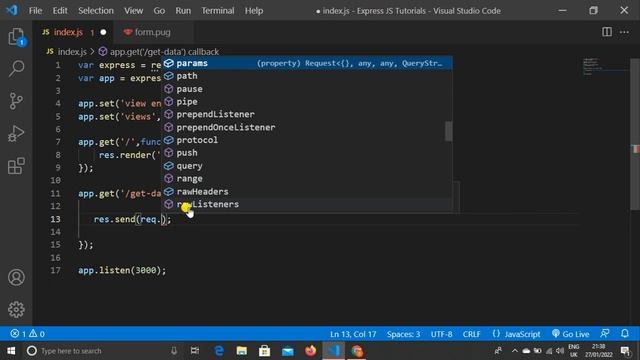Screen dimensions: 640x360
Task: Select the path suggestion
Action: point(307,76)
